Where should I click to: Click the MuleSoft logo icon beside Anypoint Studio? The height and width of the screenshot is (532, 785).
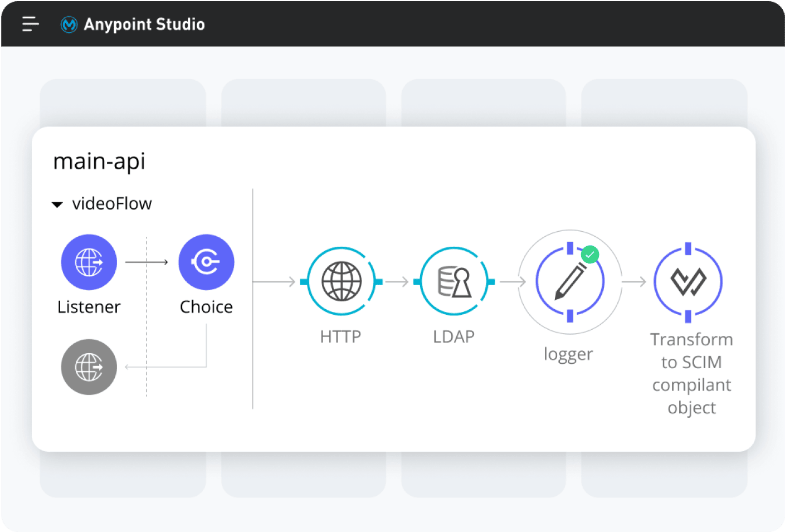click(x=69, y=25)
